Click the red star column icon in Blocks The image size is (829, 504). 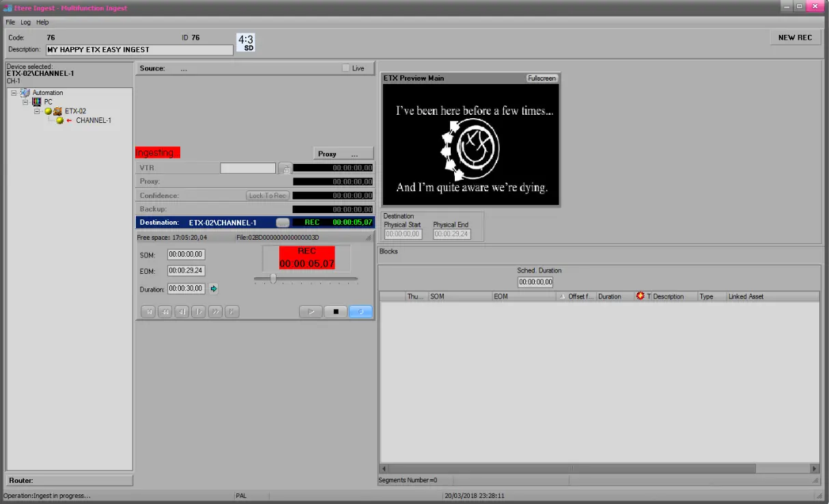click(641, 296)
